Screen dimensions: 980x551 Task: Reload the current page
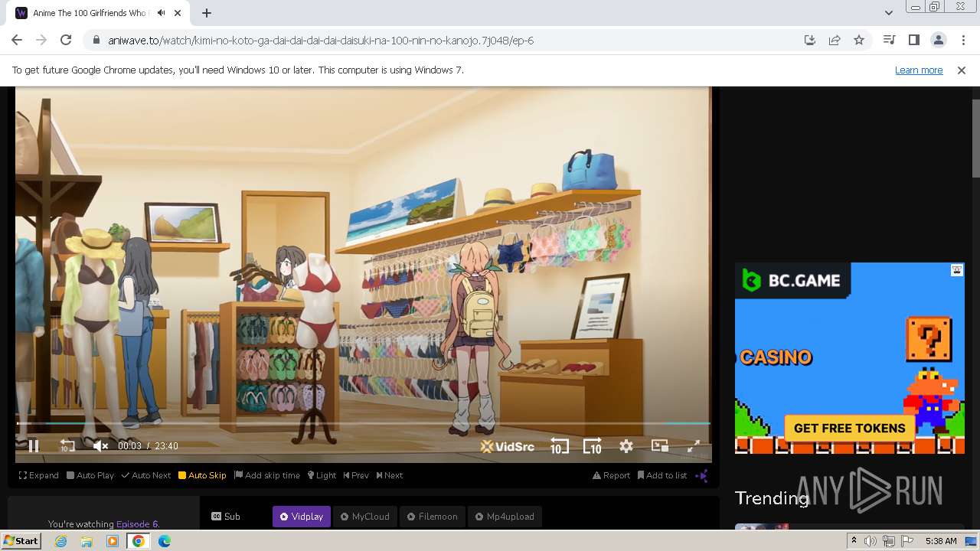[66, 40]
